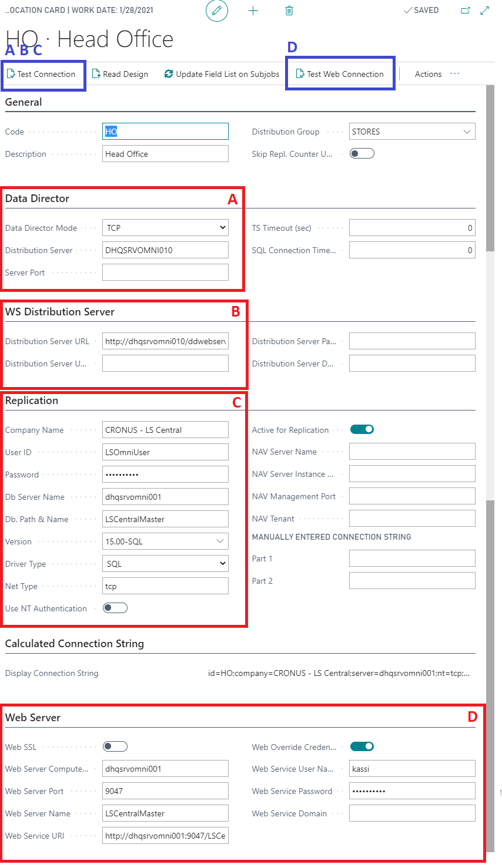Screen dimensions: 502x868
Task: Click the expand fullscreen arrows icon
Action: pyautogui.click(x=485, y=11)
